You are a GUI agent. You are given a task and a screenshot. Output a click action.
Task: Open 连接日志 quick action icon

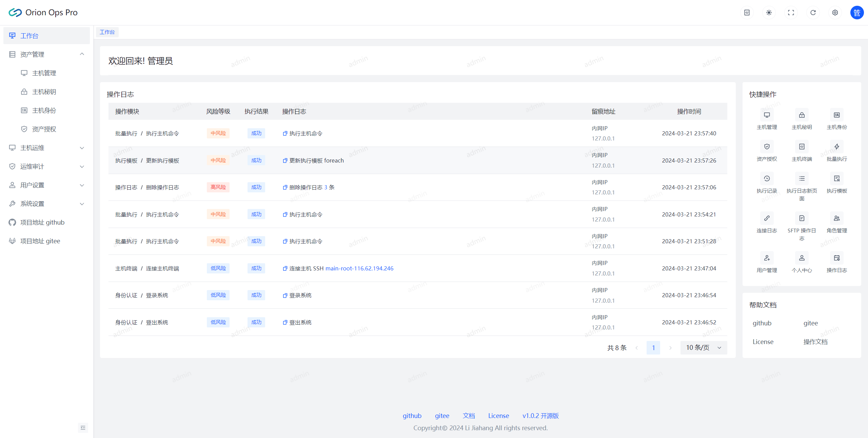click(x=767, y=218)
